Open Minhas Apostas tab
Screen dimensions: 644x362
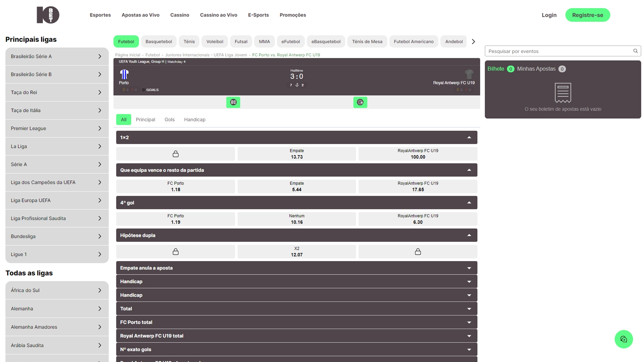541,69
